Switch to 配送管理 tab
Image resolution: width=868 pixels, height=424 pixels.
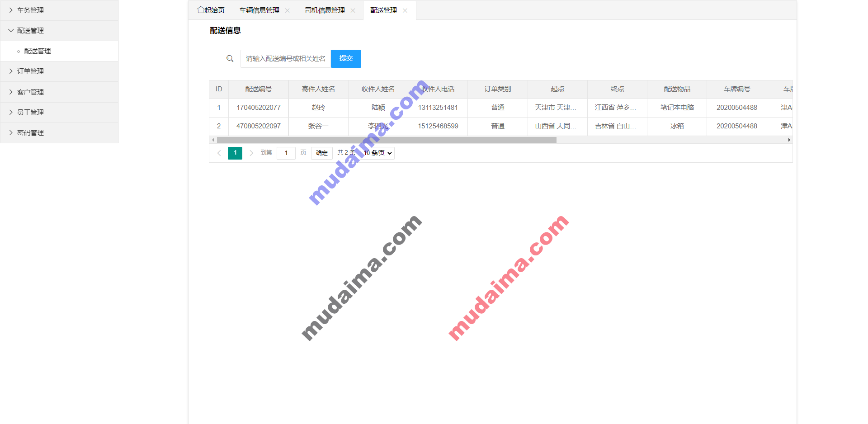(x=383, y=10)
